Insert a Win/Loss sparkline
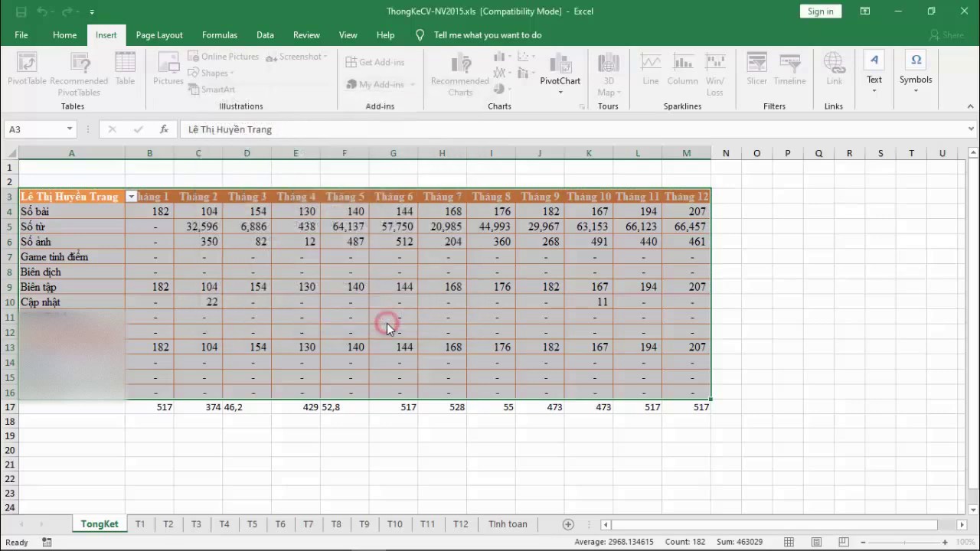This screenshot has height=551, width=980. click(x=715, y=74)
